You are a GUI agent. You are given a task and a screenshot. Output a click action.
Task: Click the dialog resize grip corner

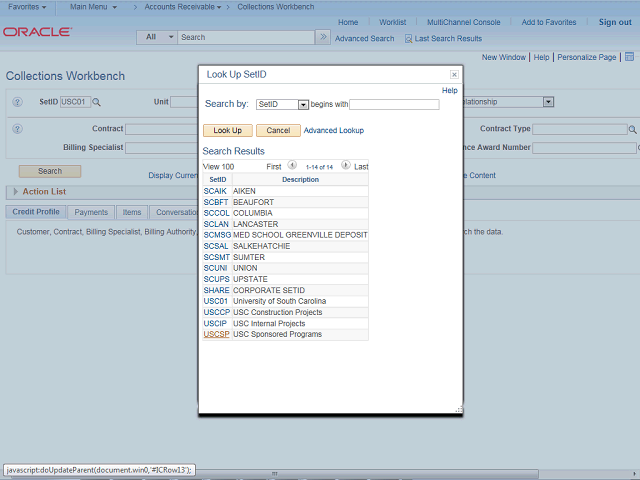click(459, 409)
